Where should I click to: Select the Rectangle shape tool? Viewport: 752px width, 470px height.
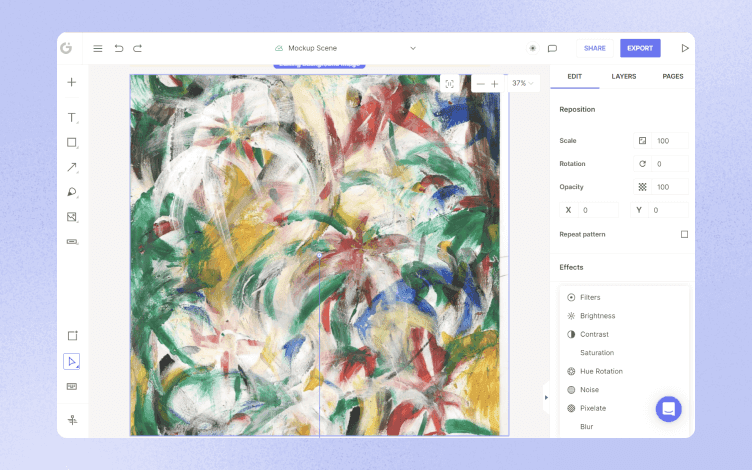click(71, 142)
